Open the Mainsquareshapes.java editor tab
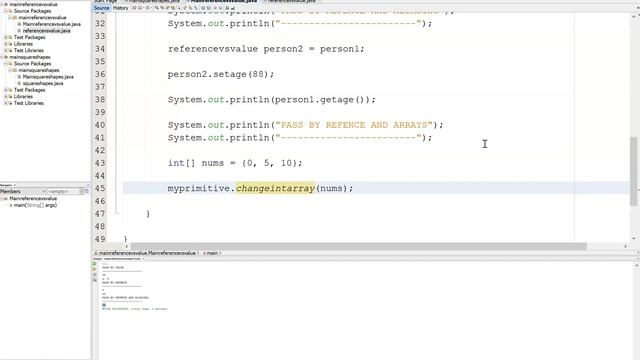 154,1
